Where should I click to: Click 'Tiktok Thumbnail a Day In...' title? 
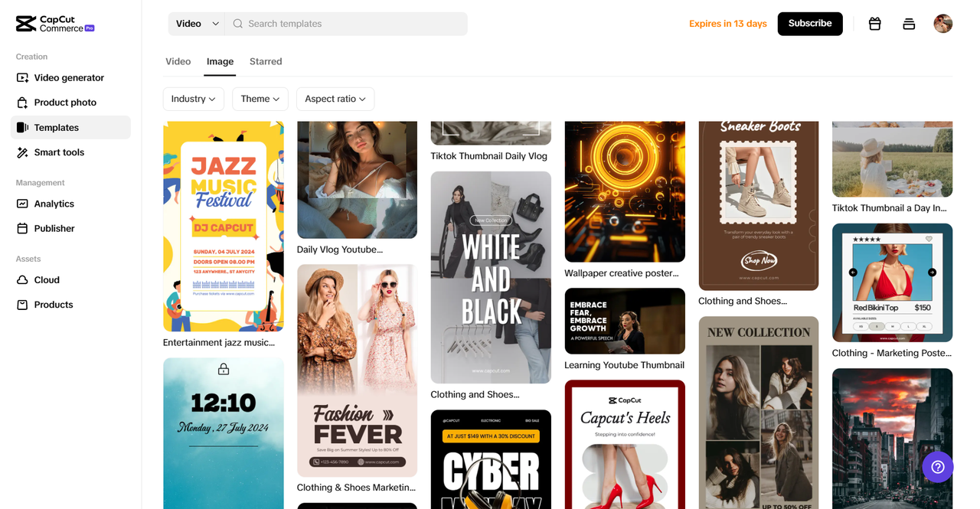coord(890,207)
